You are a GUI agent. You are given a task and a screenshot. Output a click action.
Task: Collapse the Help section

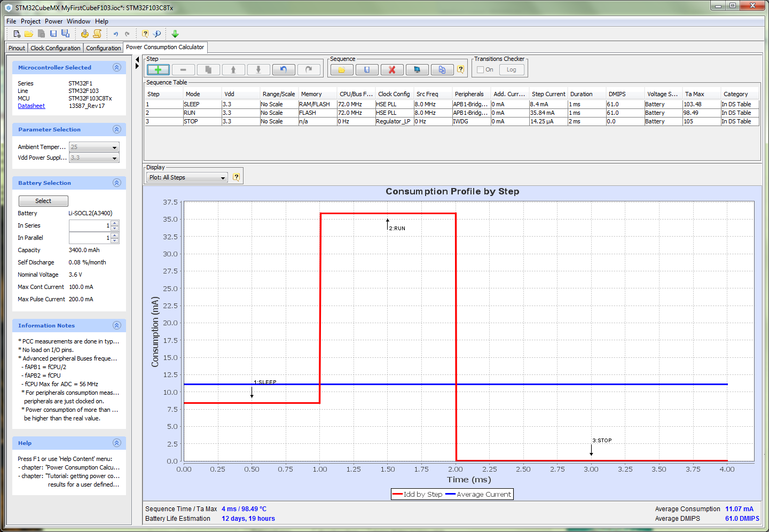point(117,443)
